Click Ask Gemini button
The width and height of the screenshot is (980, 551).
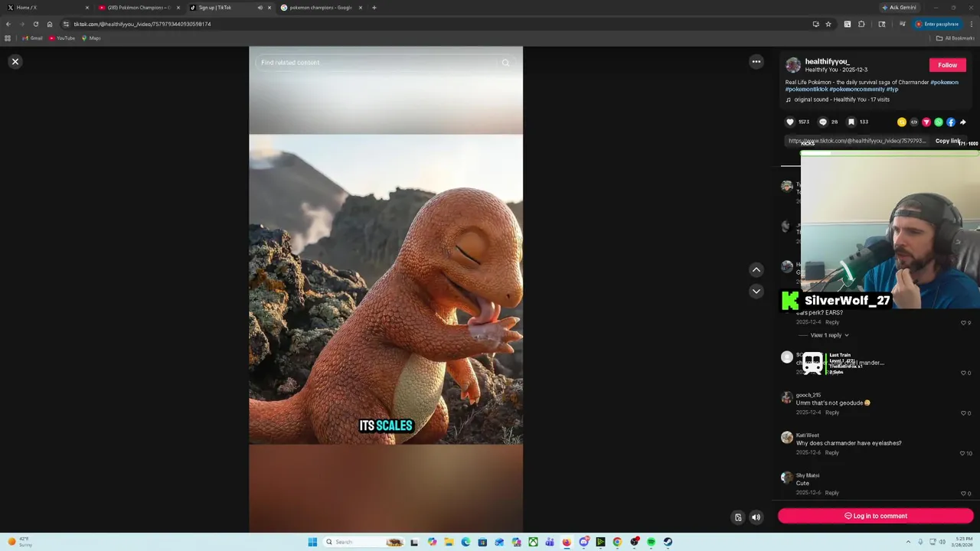(x=899, y=8)
